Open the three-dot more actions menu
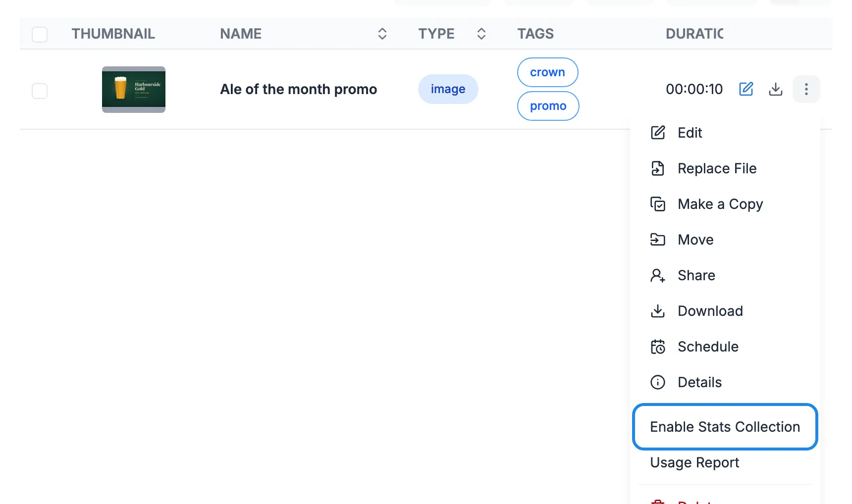The width and height of the screenshot is (852, 504). click(x=806, y=89)
